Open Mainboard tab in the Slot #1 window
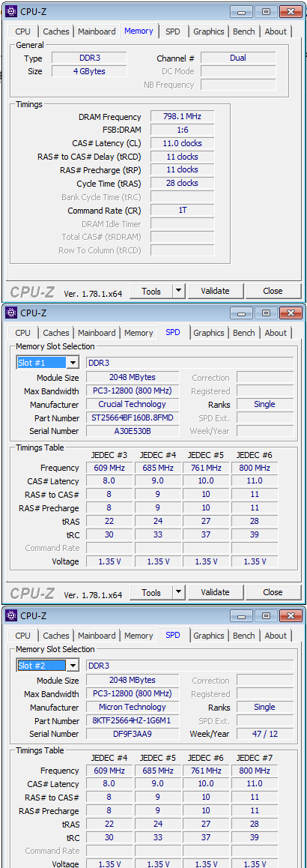Image resolution: width=307 pixels, height=868 pixels. 97,333
